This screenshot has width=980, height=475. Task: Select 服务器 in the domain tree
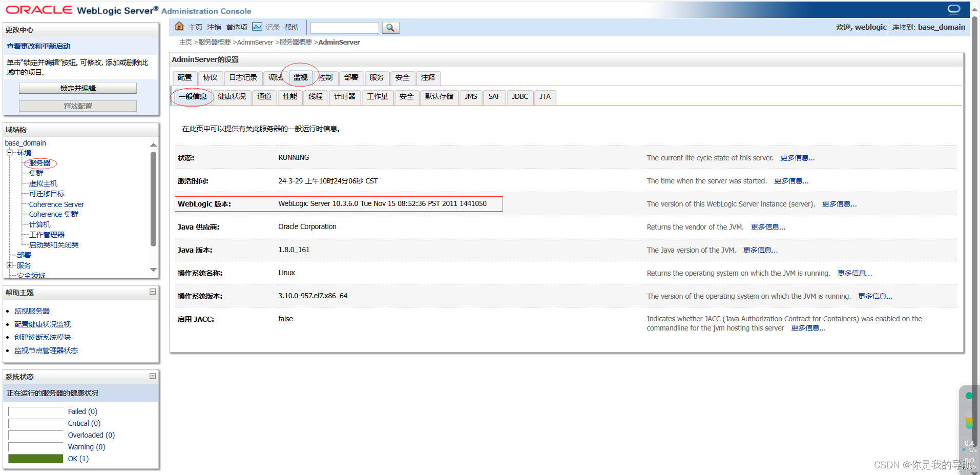point(40,163)
